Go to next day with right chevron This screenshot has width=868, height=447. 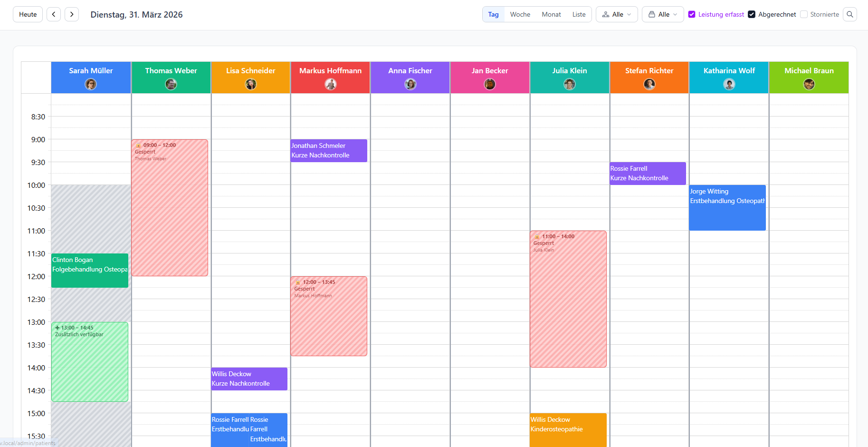72,14
